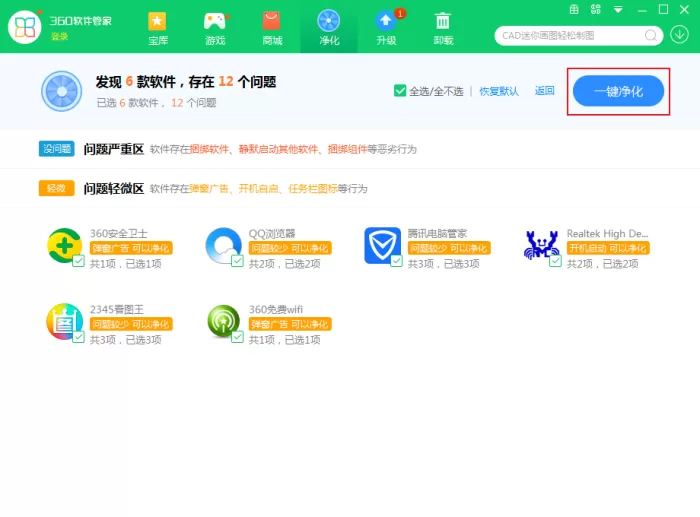700x517 pixels.
Task: Uncheck the 360安全卫士 checkbox
Action: 79,260
